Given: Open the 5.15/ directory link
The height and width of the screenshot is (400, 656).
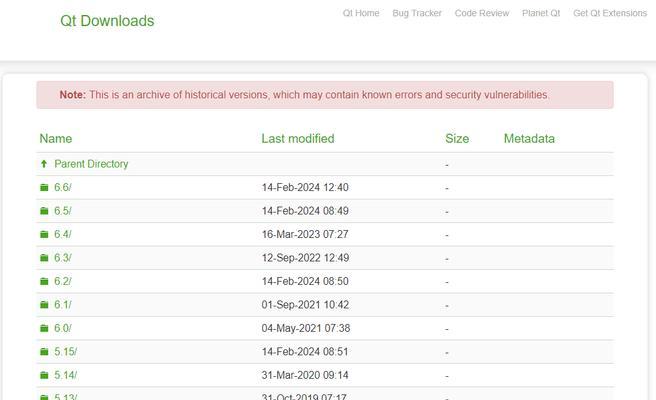Looking at the screenshot, I should pyautogui.click(x=65, y=351).
